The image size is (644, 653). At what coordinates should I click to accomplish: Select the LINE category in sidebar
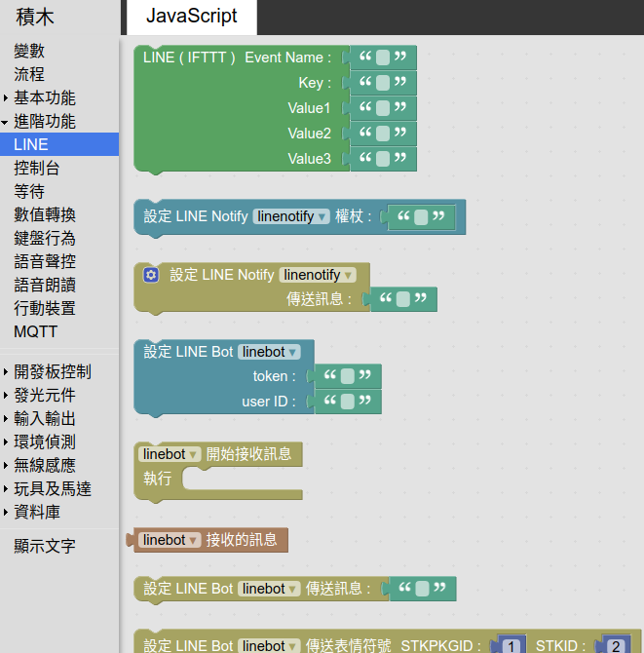point(31,144)
